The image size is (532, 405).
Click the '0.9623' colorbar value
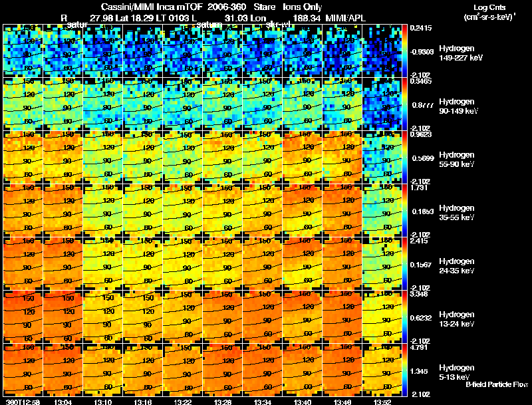tap(421, 134)
